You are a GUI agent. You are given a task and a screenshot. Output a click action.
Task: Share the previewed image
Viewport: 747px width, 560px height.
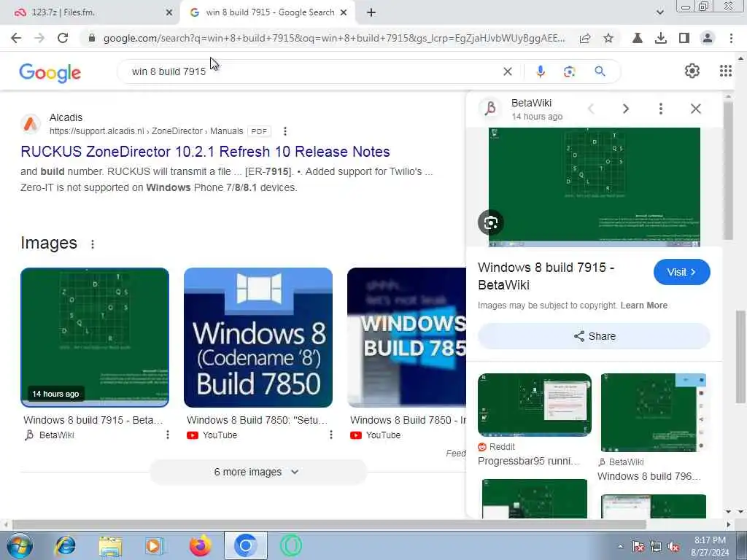[x=594, y=336]
